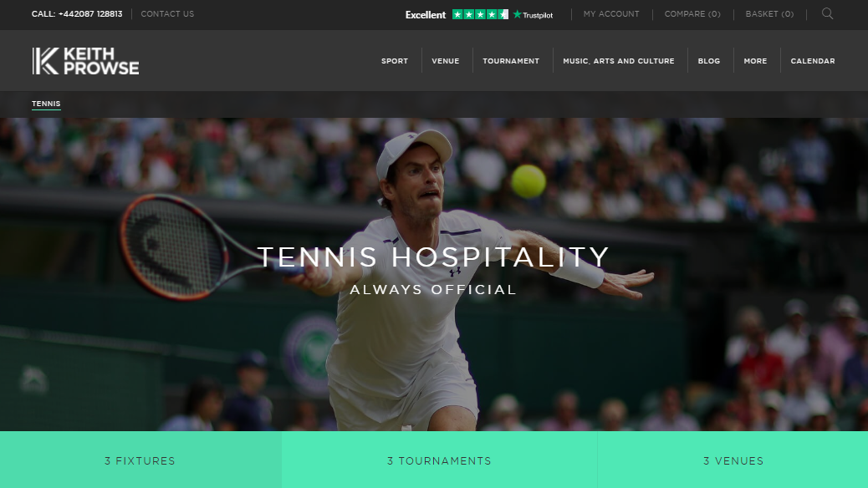The image size is (868, 488).
Task: Call the +442087 128813 phone number
Action: click(77, 14)
